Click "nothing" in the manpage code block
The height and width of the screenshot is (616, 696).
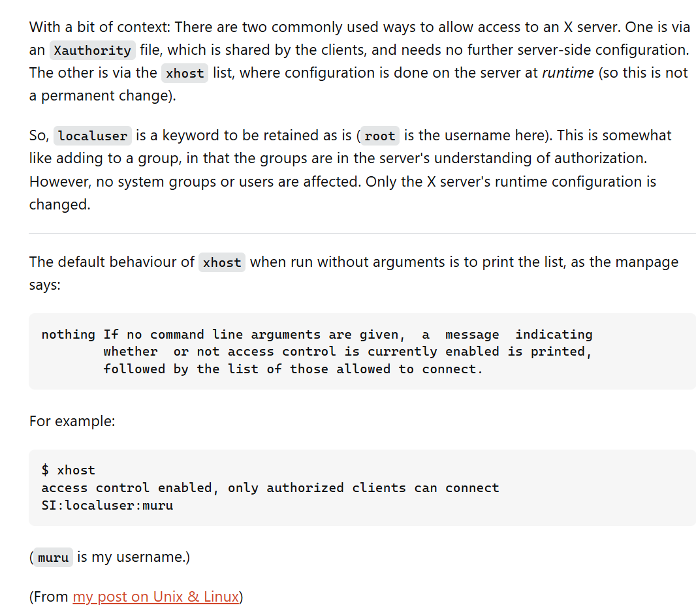69,334
